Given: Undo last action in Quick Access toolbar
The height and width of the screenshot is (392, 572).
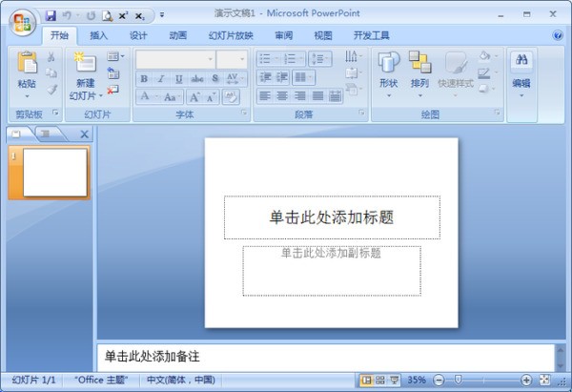Looking at the screenshot, I should pyautogui.click(x=67, y=15).
